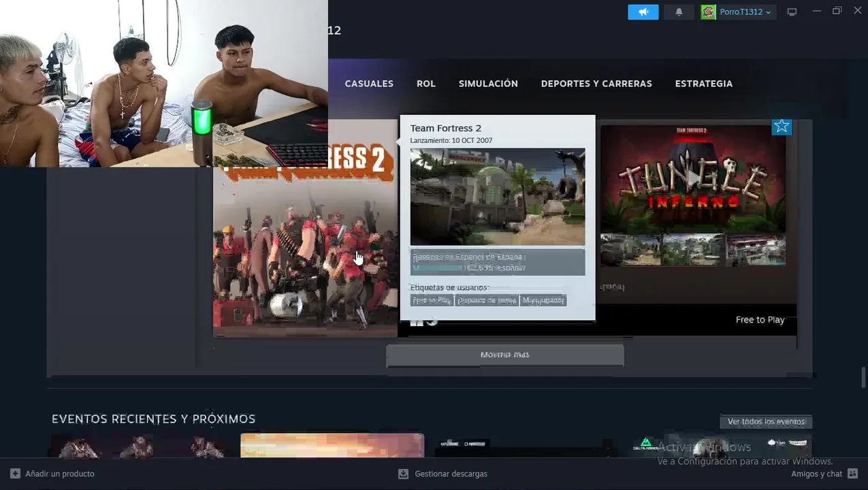The height and width of the screenshot is (490, 868).
Task: Click the reviews summary bar in the popup
Action: click(498, 262)
